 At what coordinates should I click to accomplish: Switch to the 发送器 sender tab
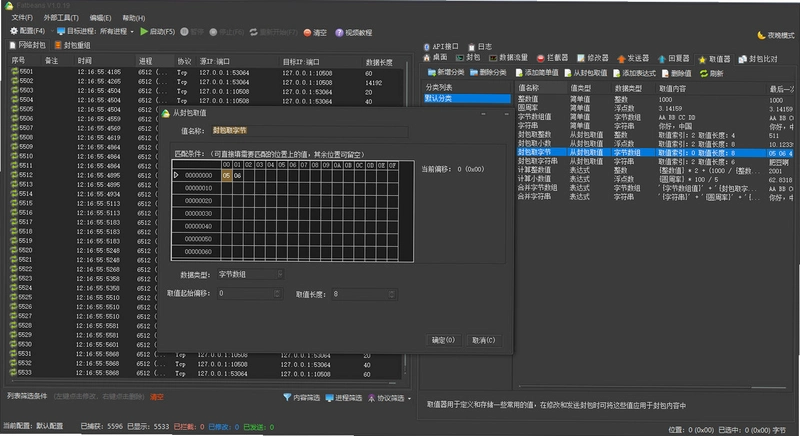point(633,59)
